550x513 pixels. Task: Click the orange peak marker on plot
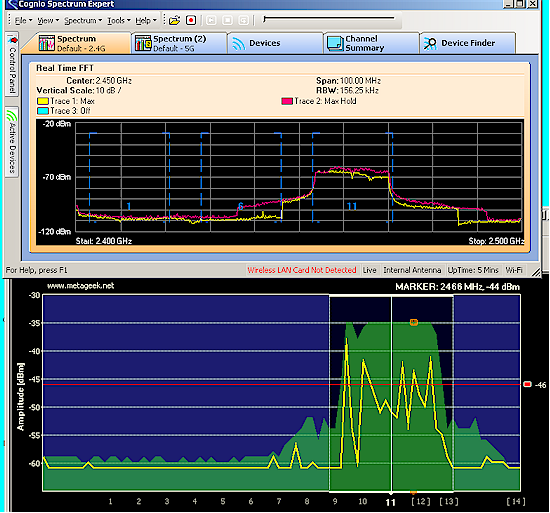click(x=414, y=322)
